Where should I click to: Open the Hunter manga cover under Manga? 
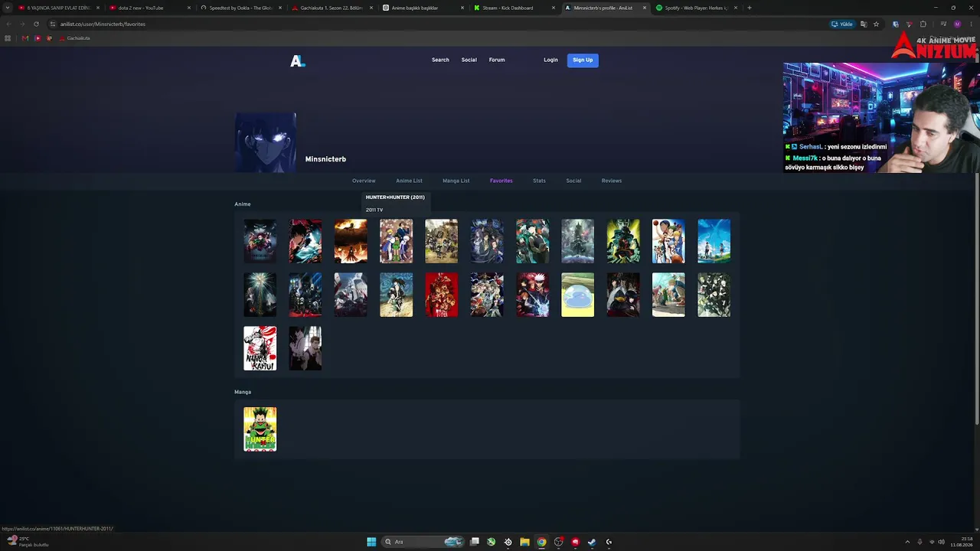tap(260, 429)
